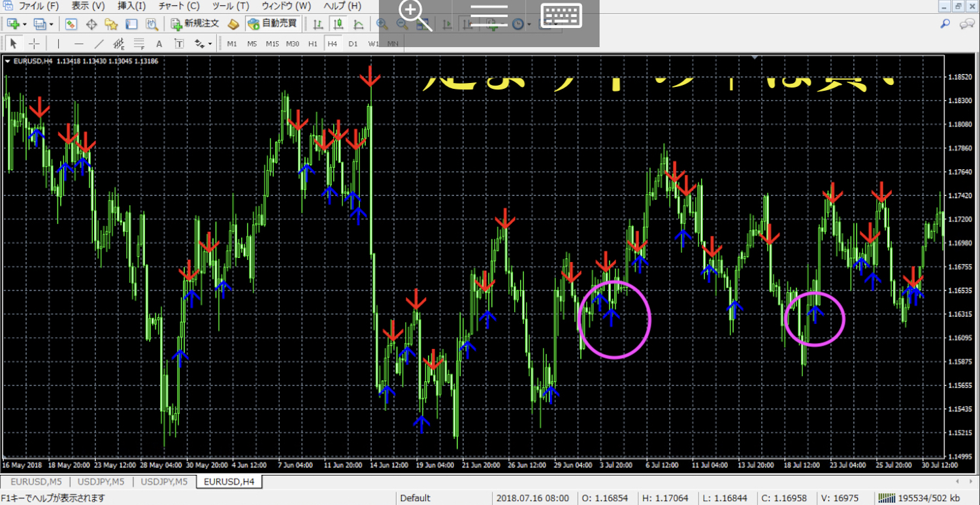Open the chat bubbles icon
The image size is (980, 505).
tap(967, 24)
